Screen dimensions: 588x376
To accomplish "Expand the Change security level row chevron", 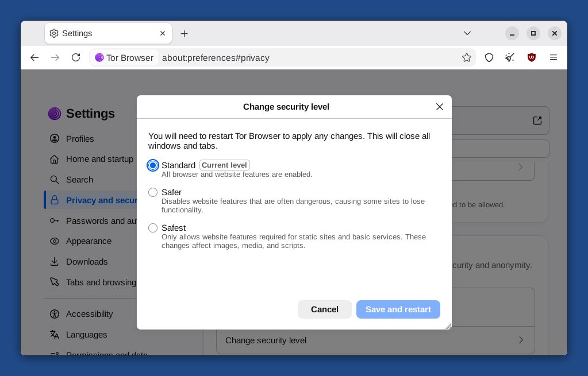I will tap(521, 340).
